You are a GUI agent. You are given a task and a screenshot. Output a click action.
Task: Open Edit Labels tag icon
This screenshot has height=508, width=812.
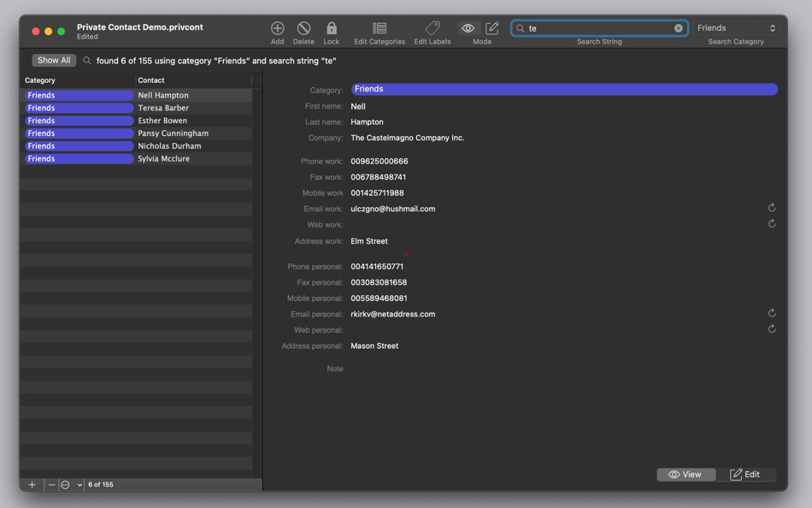click(432, 28)
